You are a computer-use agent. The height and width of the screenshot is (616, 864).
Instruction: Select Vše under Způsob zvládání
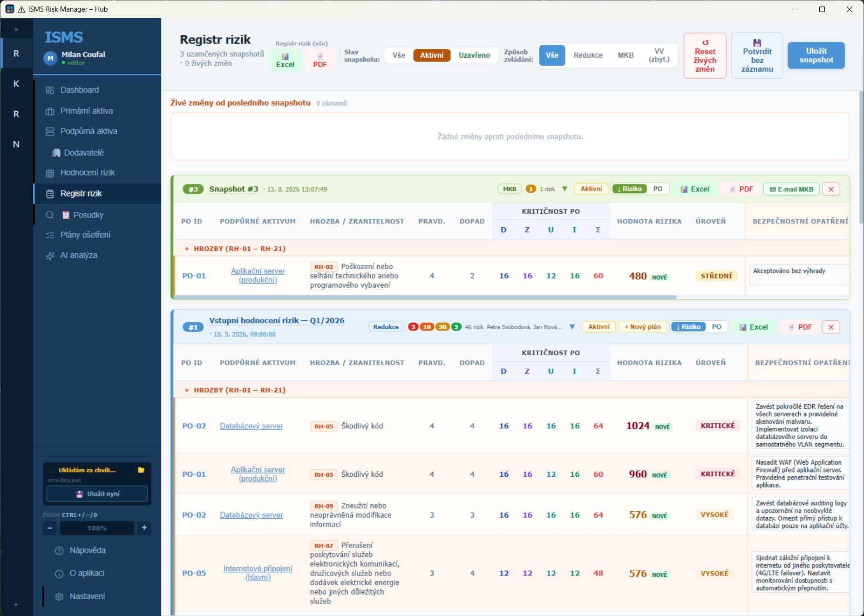pos(552,55)
